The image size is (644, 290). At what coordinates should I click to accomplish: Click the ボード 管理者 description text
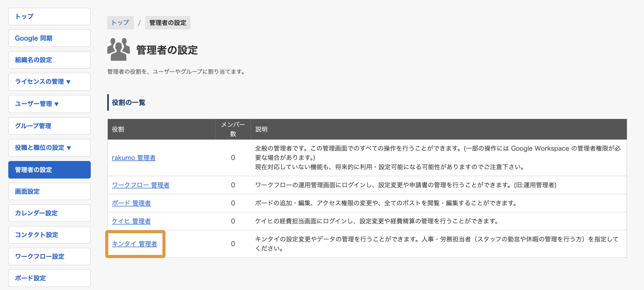tap(386, 203)
